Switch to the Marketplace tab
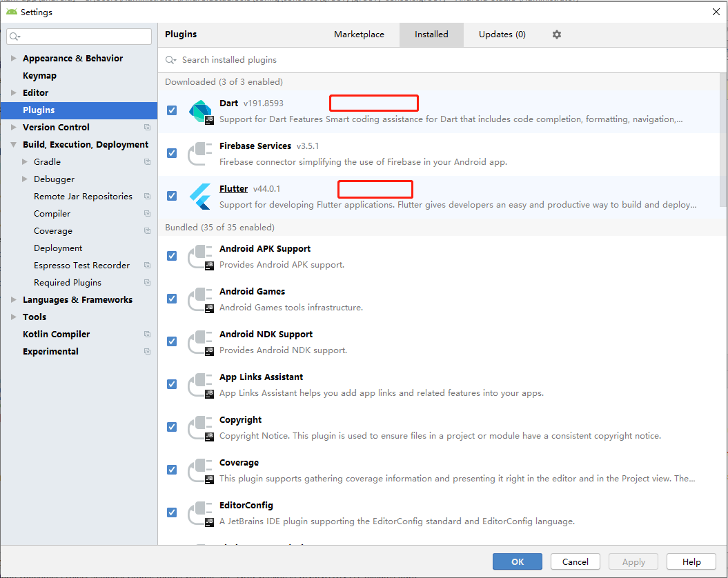Screen dimensions: 728x578 tap(359, 34)
